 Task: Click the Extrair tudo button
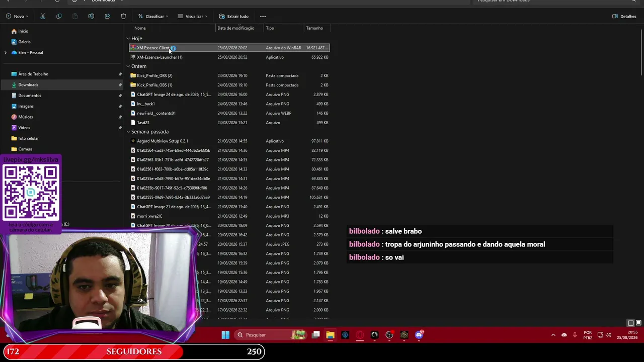tap(234, 16)
